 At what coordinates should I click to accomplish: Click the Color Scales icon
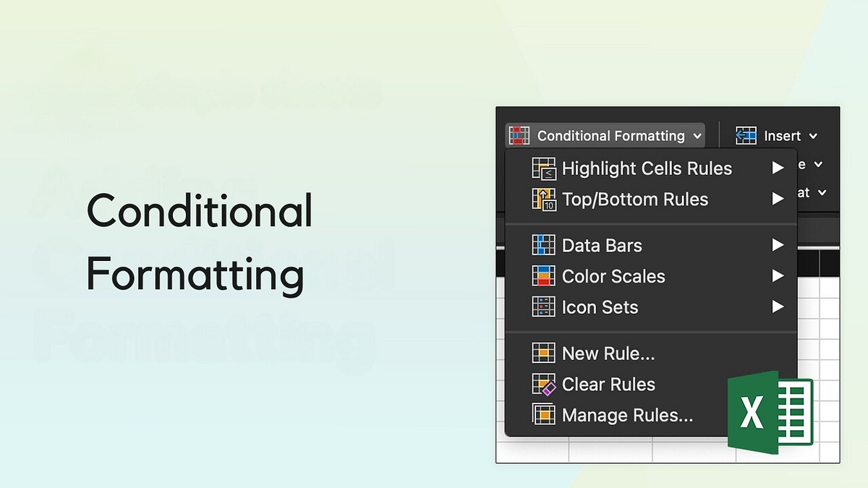pyautogui.click(x=545, y=276)
